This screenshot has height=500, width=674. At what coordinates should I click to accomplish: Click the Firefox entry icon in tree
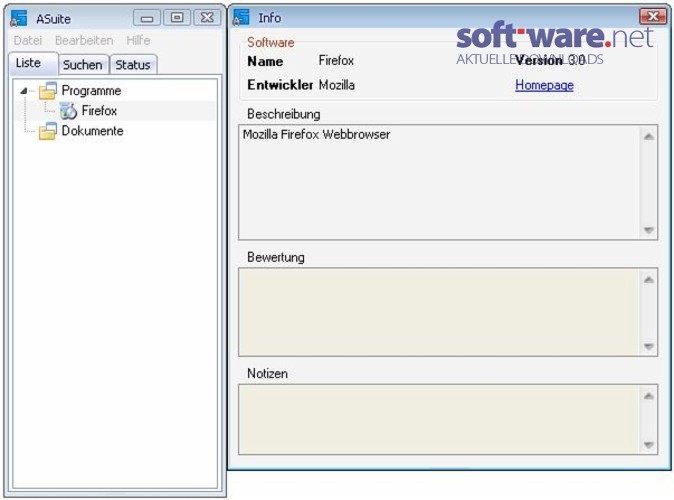(68, 110)
